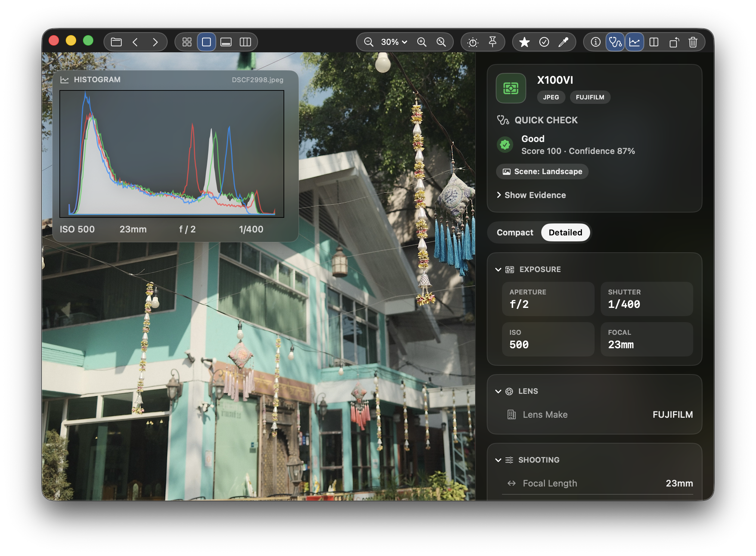Mark the photo as favorite with the star

pos(524,42)
